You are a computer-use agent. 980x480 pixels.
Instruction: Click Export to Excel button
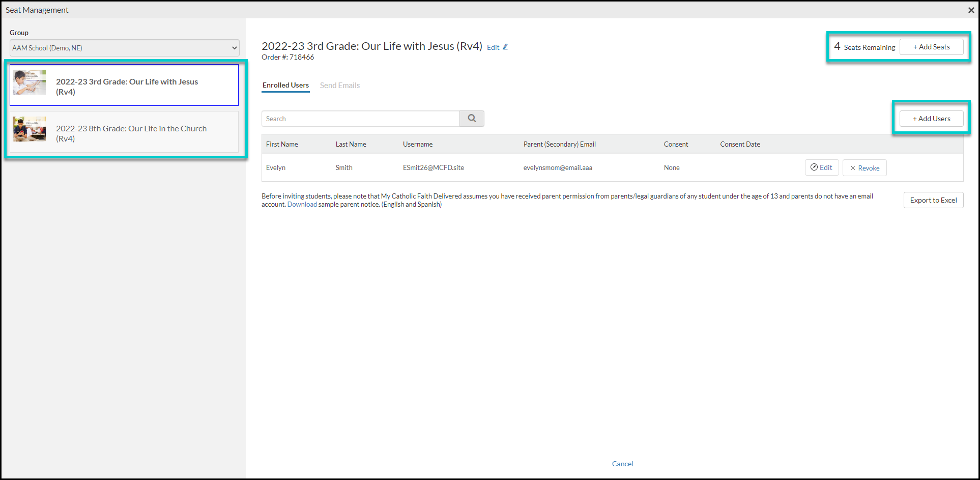[933, 200]
